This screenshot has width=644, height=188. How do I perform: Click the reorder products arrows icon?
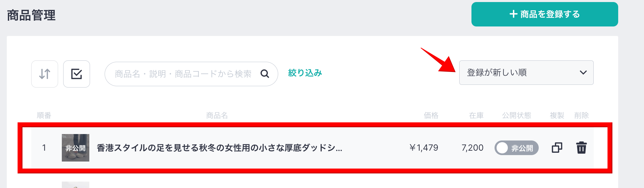44,74
